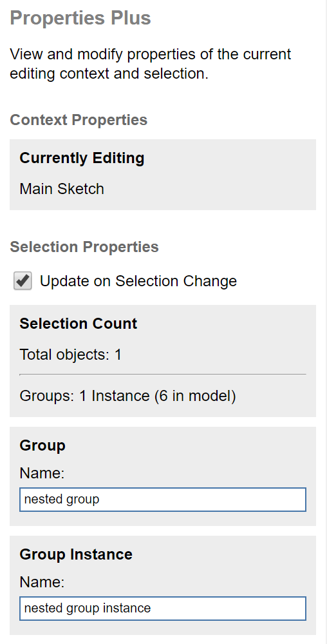Viewport: 327px width, 644px height.
Task: Click the vertical scrollbar on the panel edge
Action: [x=326, y=322]
